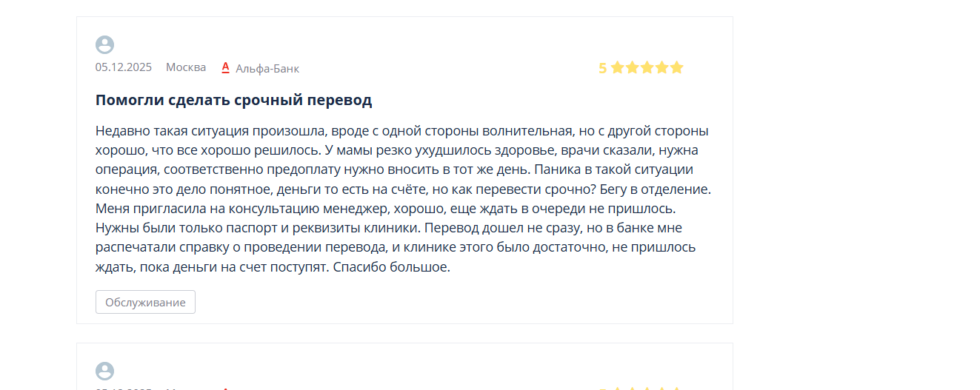Select the Обслуживание tag button
The image size is (980, 390).
pyautogui.click(x=145, y=302)
